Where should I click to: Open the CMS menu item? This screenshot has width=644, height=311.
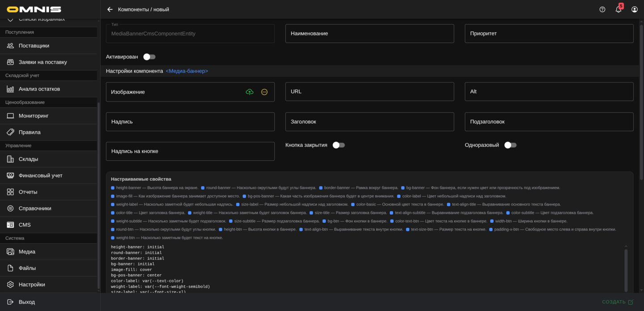pos(25,225)
